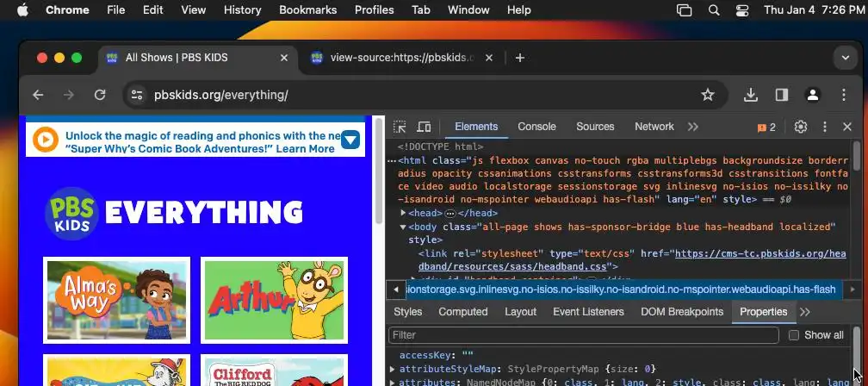Show more sidebar pane tabs

(x=805, y=312)
